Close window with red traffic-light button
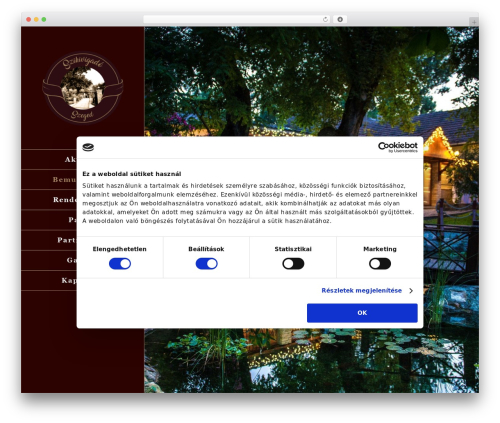 [29, 19]
